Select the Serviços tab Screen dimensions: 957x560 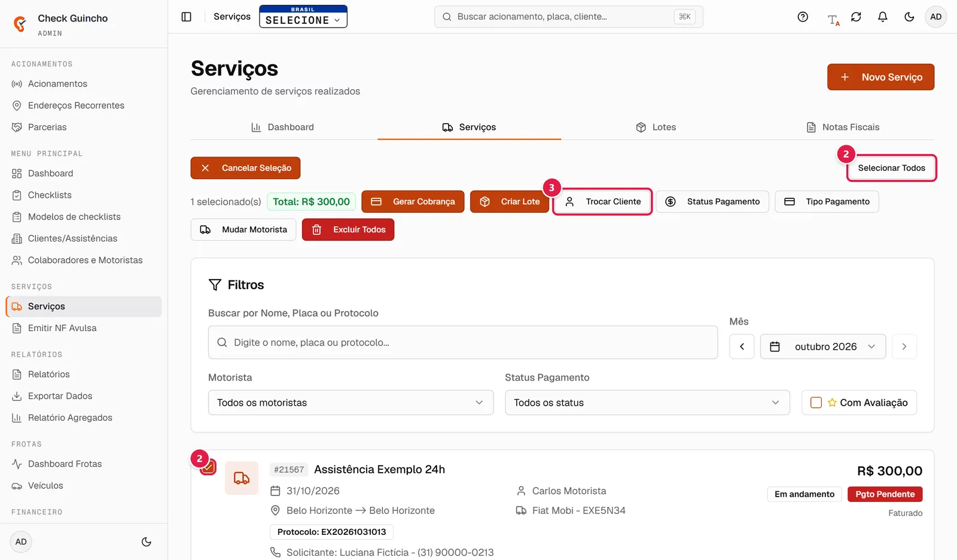pos(469,127)
